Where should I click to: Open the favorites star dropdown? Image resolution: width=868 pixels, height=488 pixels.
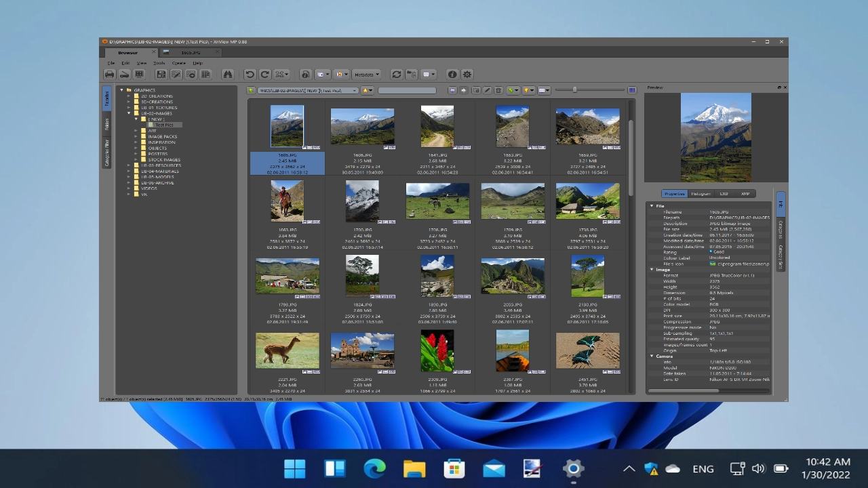click(x=367, y=90)
